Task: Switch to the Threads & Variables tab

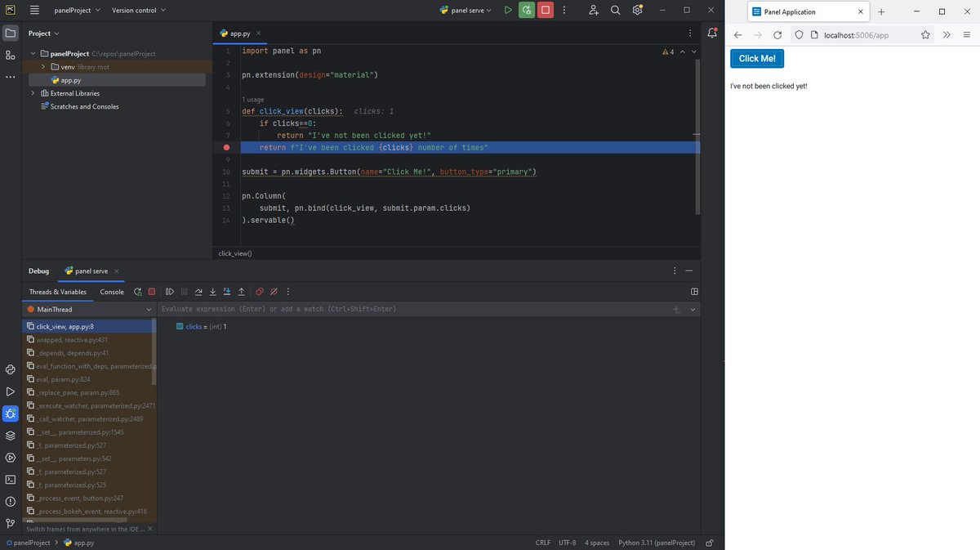Action: pyautogui.click(x=58, y=292)
